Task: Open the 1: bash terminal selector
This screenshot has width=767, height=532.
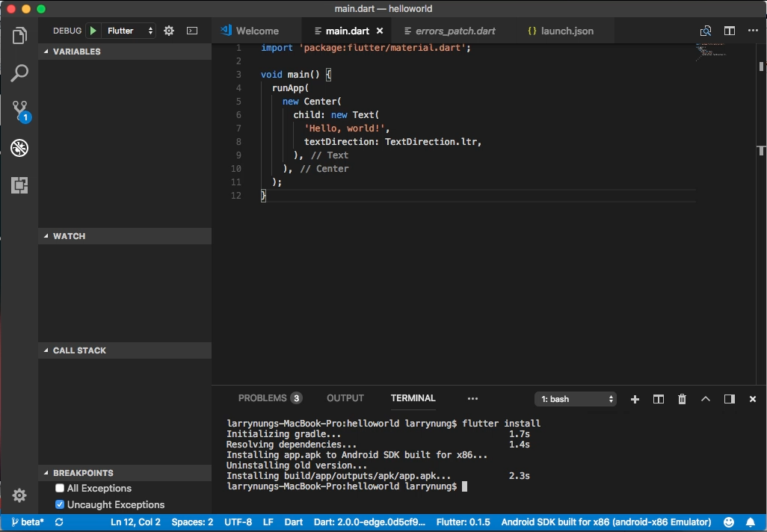Action: tap(576, 399)
